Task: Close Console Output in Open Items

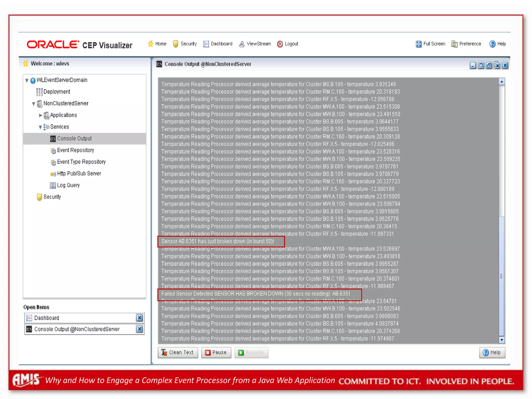Action: coord(139,329)
